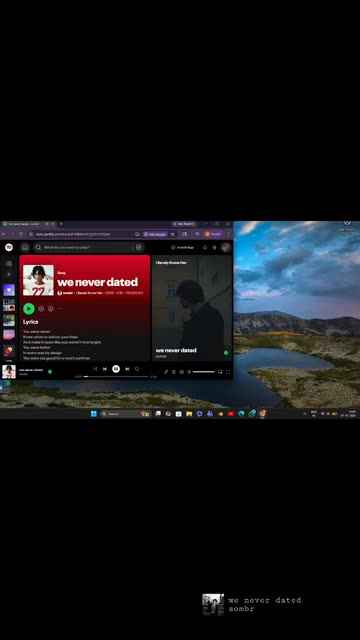Viewport: 360px width, 640px height.
Task: Click the What do you want to play search field
Action: (x=83, y=247)
